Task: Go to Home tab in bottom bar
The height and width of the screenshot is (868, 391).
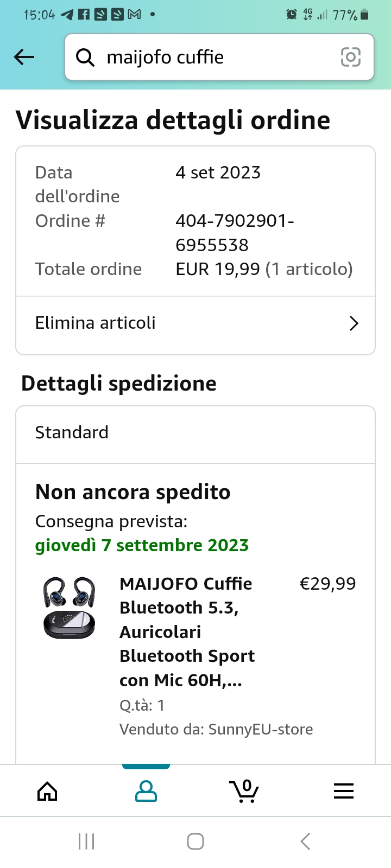Action: click(x=47, y=792)
